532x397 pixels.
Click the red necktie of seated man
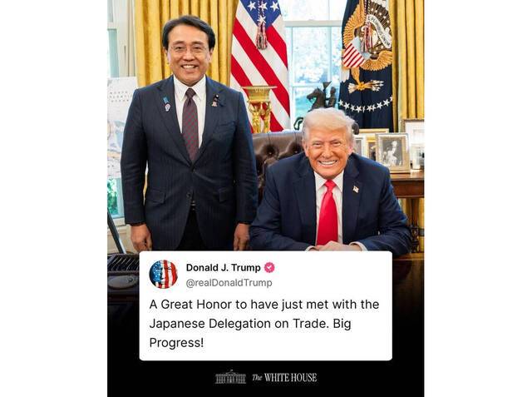[328, 213]
